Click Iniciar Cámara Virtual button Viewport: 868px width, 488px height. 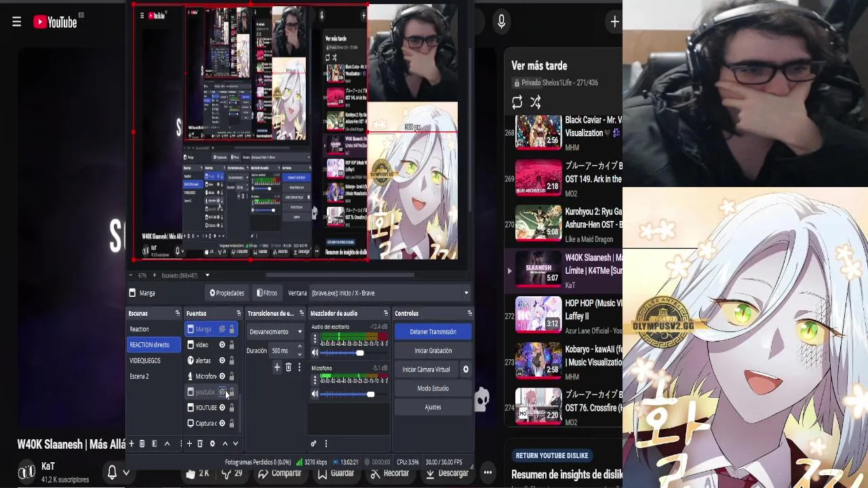pyautogui.click(x=426, y=369)
